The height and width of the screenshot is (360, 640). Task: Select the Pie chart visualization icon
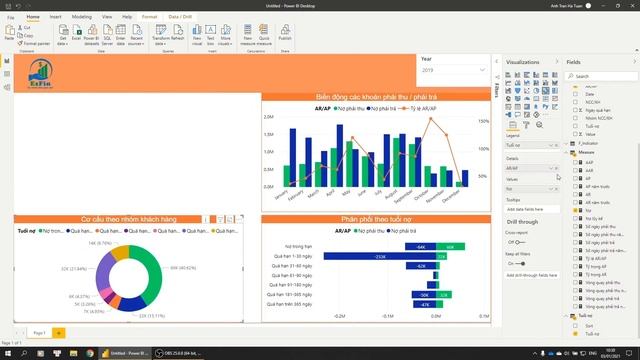click(x=536, y=91)
